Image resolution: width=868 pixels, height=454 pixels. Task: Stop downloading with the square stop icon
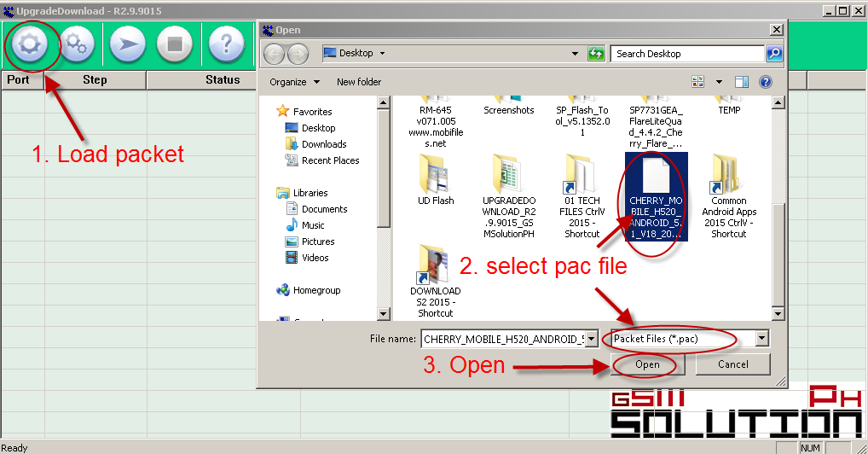175,44
